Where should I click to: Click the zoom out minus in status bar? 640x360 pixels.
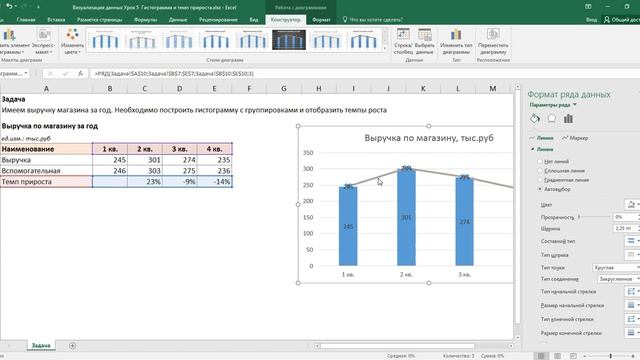(x=584, y=356)
